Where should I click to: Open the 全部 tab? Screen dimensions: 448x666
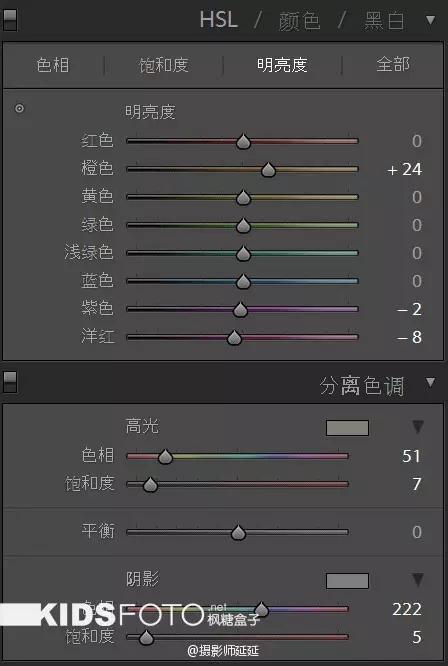393,64
